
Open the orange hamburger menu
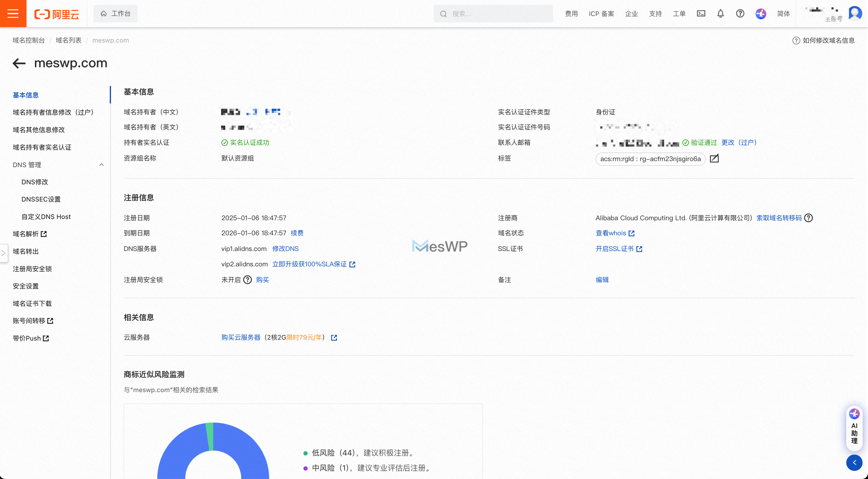[13, 14]
